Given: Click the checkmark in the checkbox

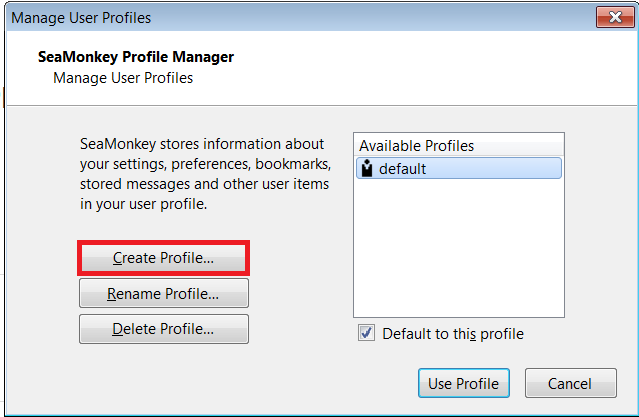Looking at the screenshot, I should pyautogui.click(x=366, y=333).
